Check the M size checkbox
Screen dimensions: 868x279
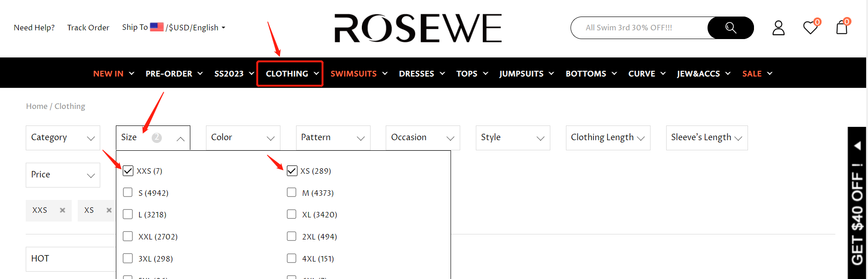pyautogui.click(x=291, y=193)
